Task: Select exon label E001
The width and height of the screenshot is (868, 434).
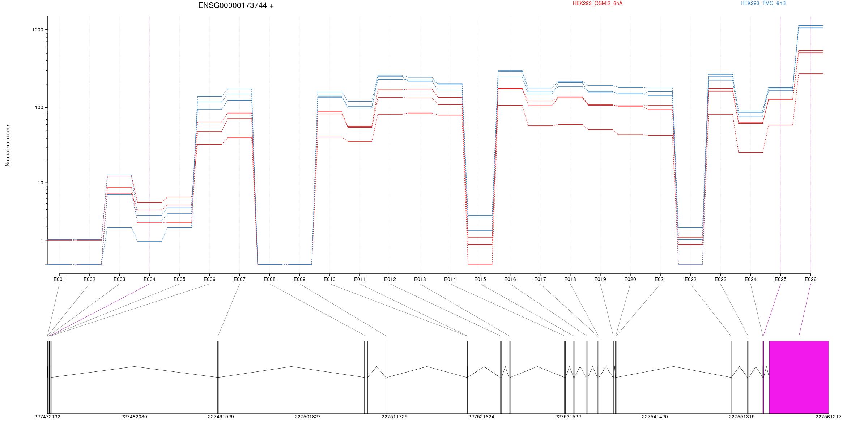Action: (59, 279)
